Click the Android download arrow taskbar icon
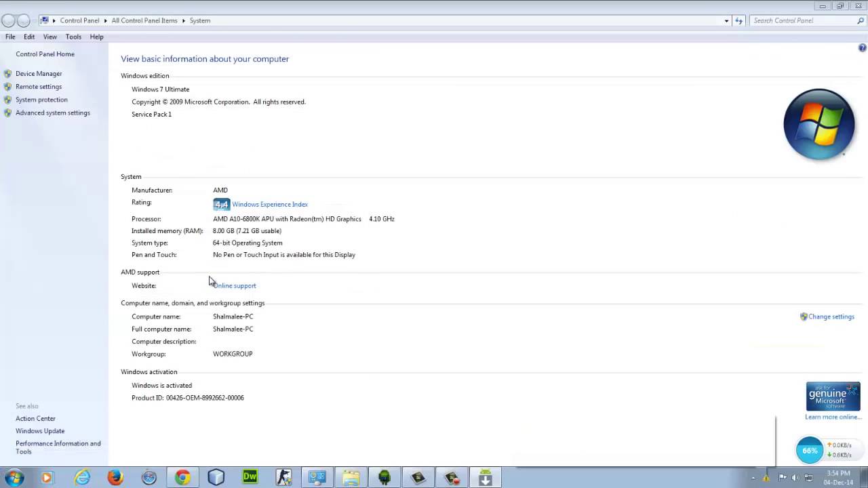 click(x=486, y=478)
